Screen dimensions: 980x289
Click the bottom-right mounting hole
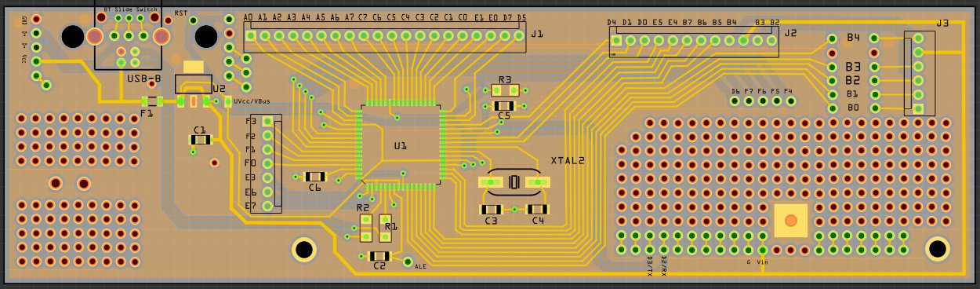click(938, 249)
